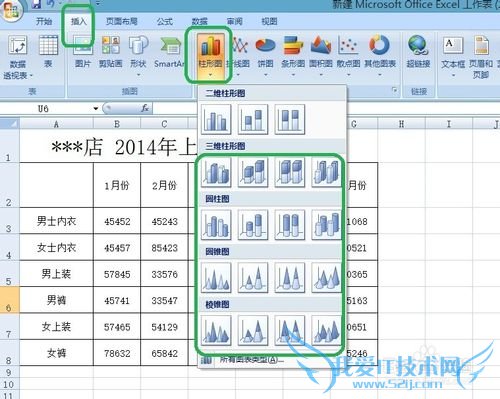Select column B header
This screenshot has height=399, width=500.
[117, 124]
